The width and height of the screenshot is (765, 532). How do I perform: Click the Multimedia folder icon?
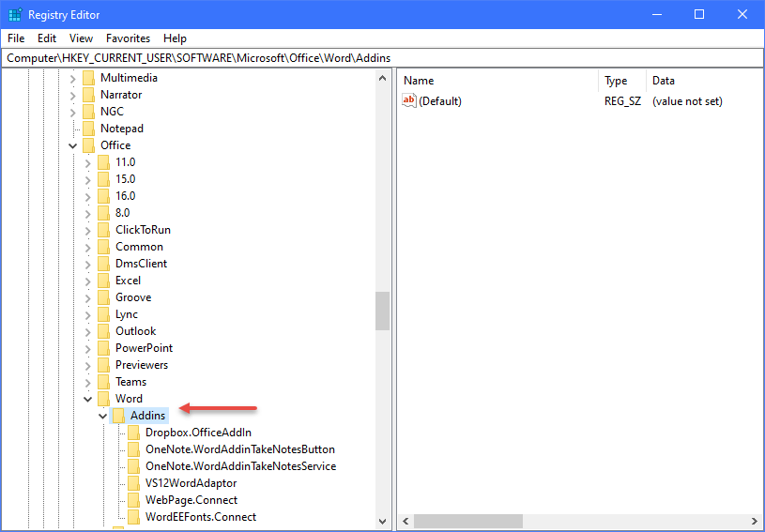tap(88, 78)
